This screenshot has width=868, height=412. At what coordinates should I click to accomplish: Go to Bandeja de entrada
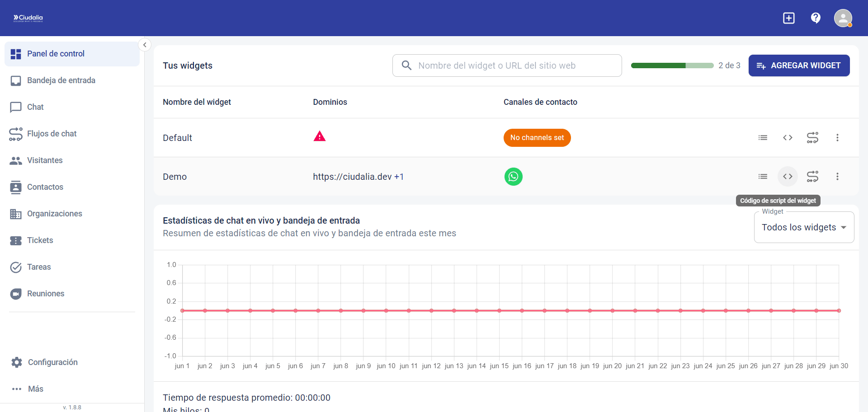pyautogui.click(x=61, y=80)
